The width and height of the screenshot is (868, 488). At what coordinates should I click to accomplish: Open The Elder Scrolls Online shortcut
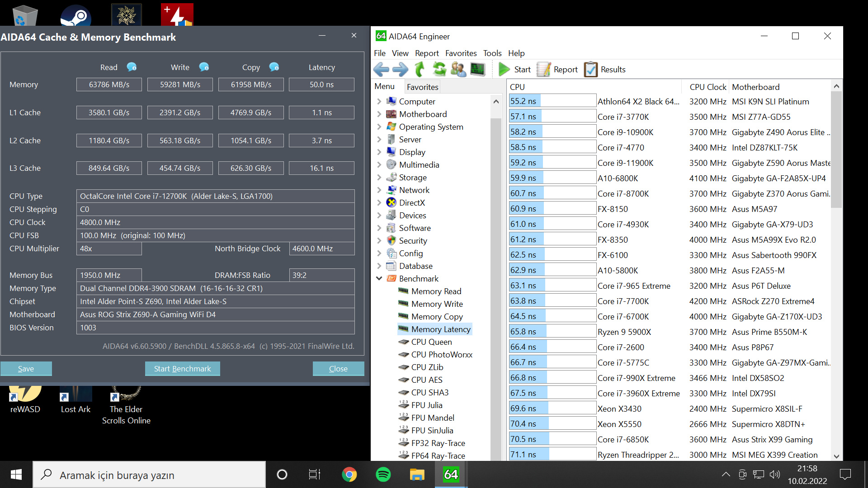[x=126, y=405]
